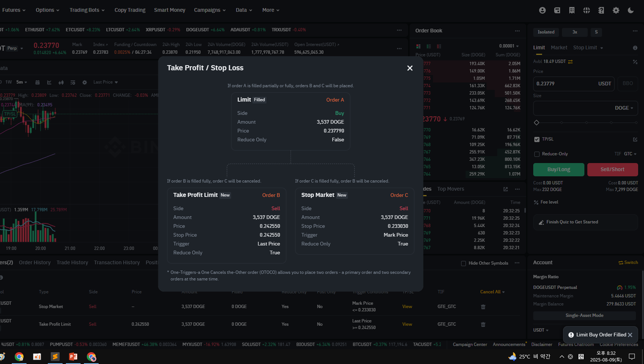Delete the Stop Market order with trash icon
644x364 pixels.
(483, 307)
